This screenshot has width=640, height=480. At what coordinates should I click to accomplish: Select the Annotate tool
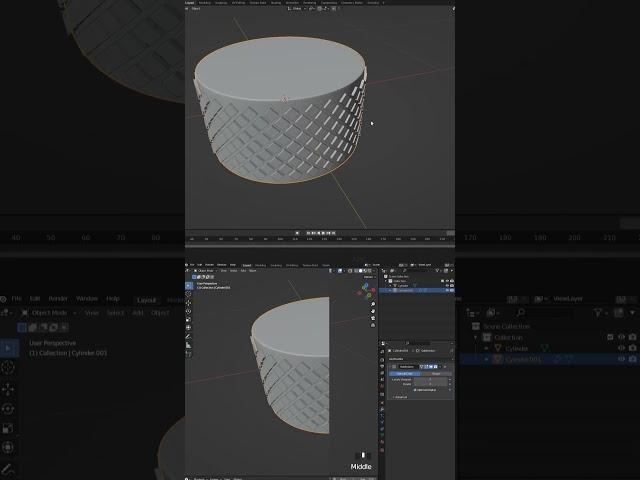click(x=189, y=336)
